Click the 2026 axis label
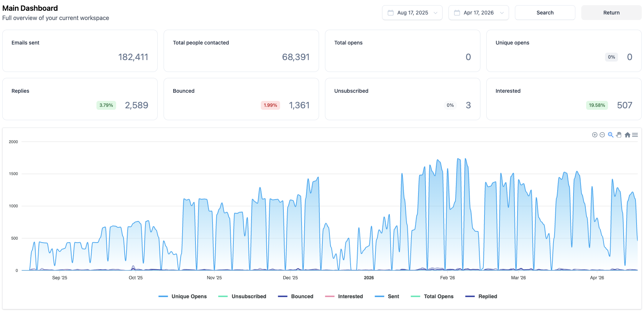This screenshot has height=316, width=644. [369, 278]
